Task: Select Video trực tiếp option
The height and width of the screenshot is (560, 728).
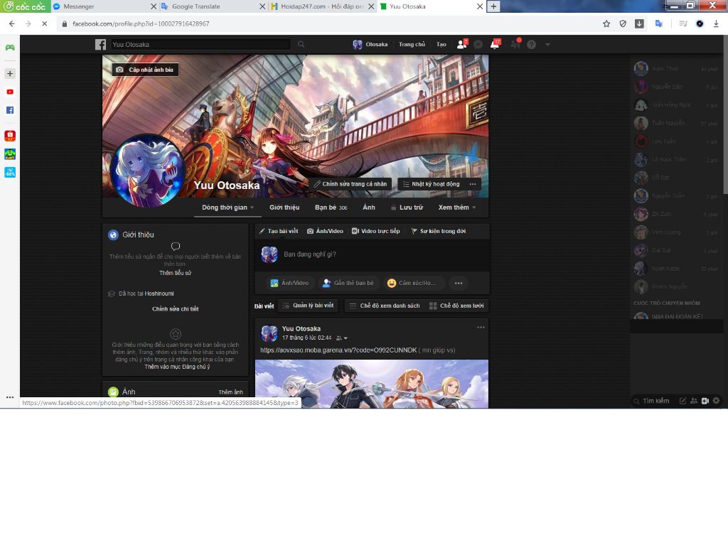Action: 375,231
